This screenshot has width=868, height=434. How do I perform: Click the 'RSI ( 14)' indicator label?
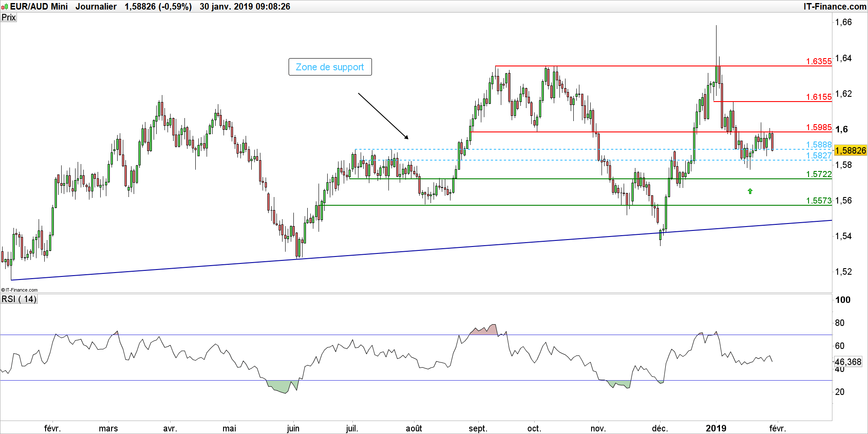pos(19,299)
